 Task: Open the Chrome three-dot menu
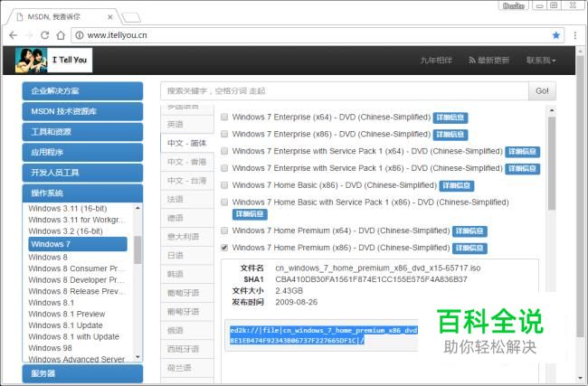click(574, 35)
